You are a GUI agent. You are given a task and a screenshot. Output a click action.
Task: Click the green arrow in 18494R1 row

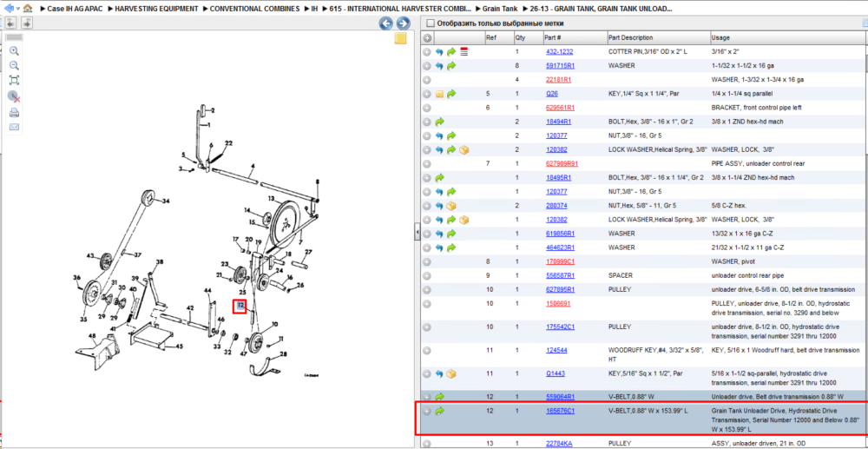439,122
